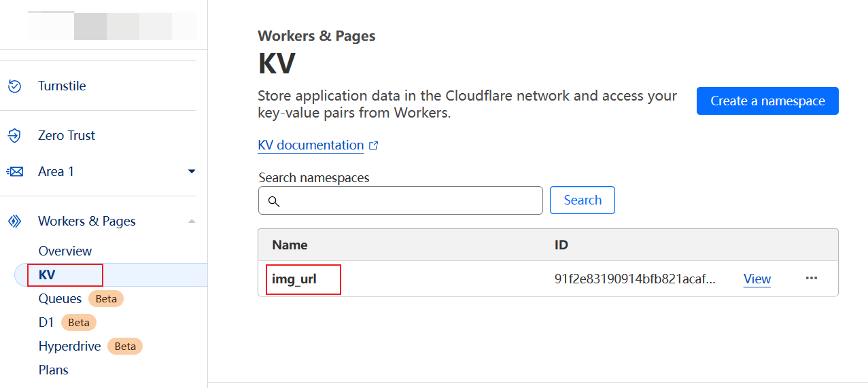Go to Queues in the sidebar

(60, 298)
